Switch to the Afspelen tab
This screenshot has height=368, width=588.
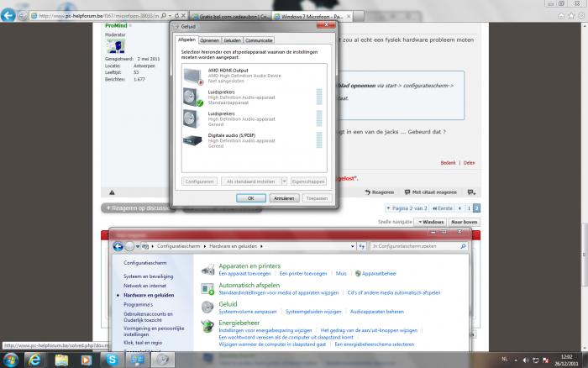[x=186, y=39]
